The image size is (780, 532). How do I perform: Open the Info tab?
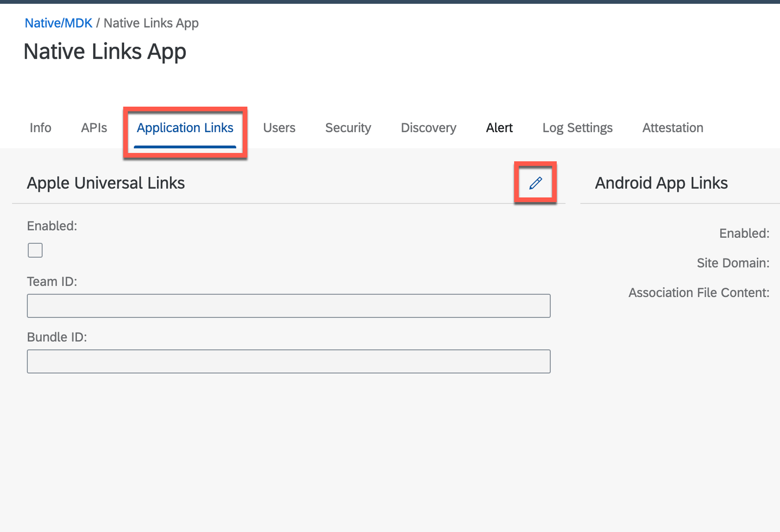pyautogui.click(x=41, y=128)
